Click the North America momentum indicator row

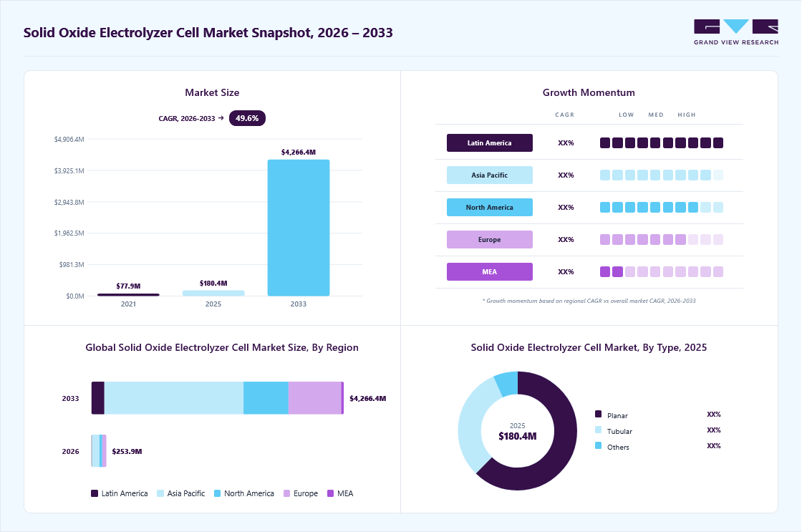coord(662,207)
